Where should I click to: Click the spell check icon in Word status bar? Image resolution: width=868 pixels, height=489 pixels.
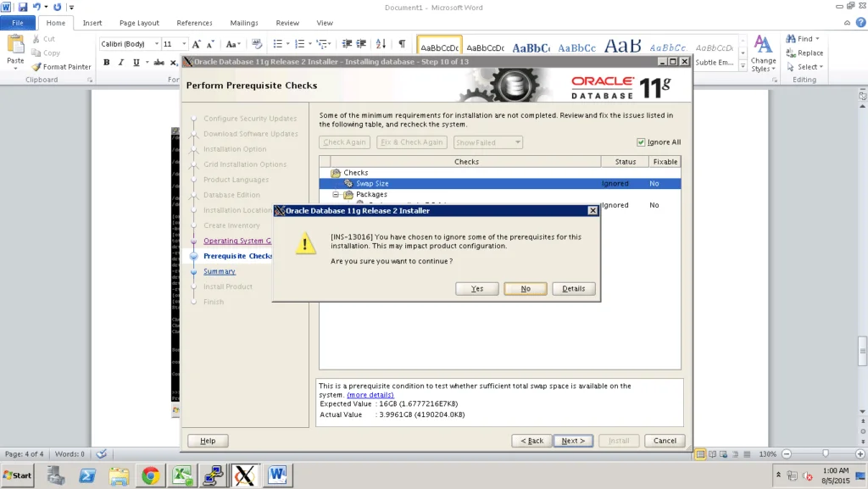pos(102,454)
